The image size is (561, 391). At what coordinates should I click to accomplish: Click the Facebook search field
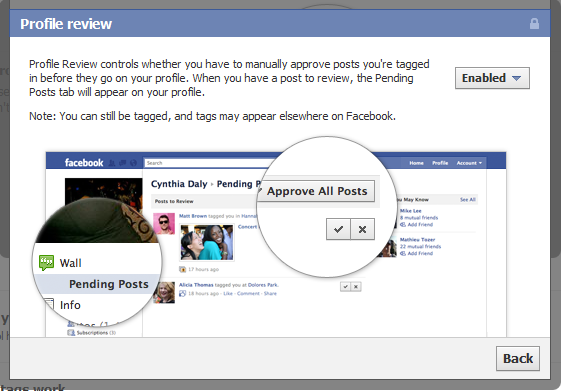click(x=209, y=163)
